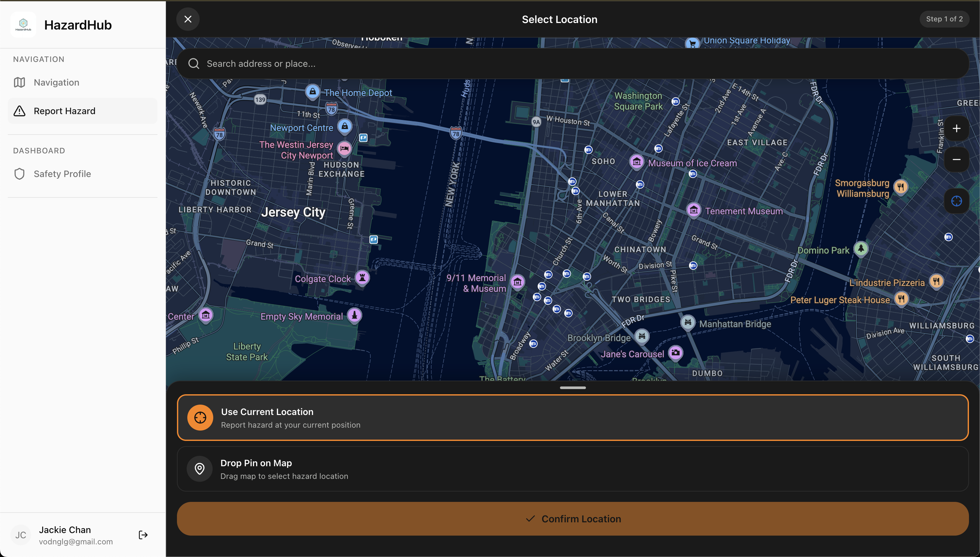Click the Museum of Ice Cream marker

pos(636,162)
